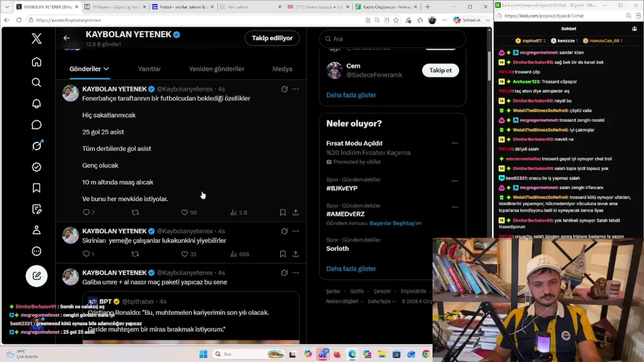The width and height of the screenshot is (644, 362).
Task: Open the chat bubble icon in X sidebar
Action: tap(36, 125)
